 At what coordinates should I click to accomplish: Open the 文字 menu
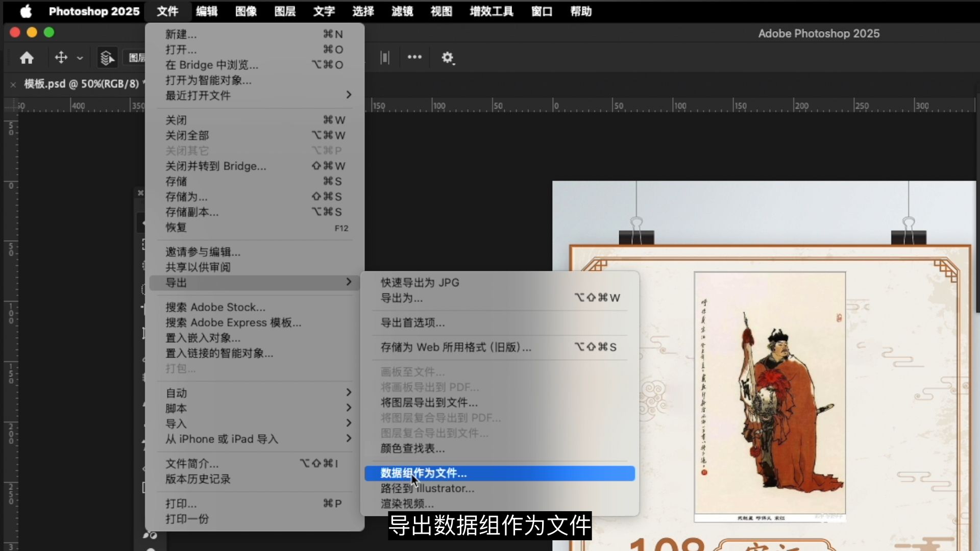coord(324,11)
